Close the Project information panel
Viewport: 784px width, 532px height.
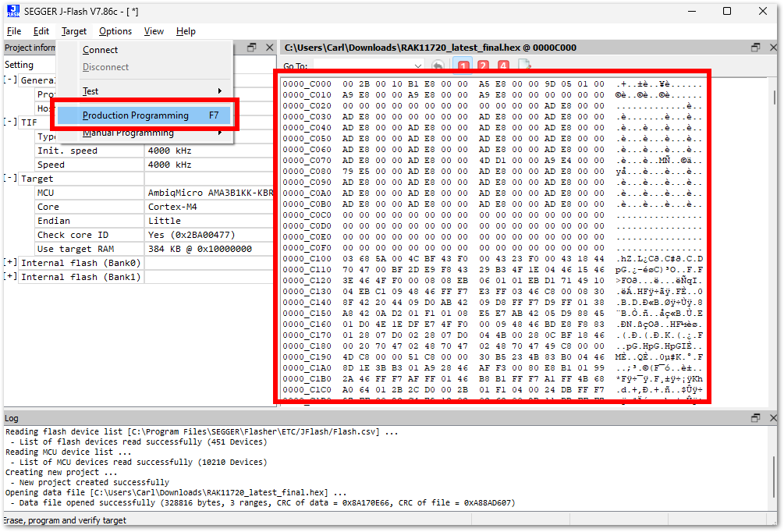(270, 47)
